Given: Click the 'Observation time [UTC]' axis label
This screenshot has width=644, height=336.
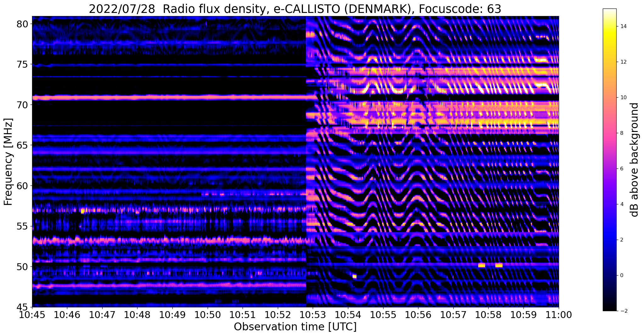Looking at the screenshot, I should [x=295, y=327].
